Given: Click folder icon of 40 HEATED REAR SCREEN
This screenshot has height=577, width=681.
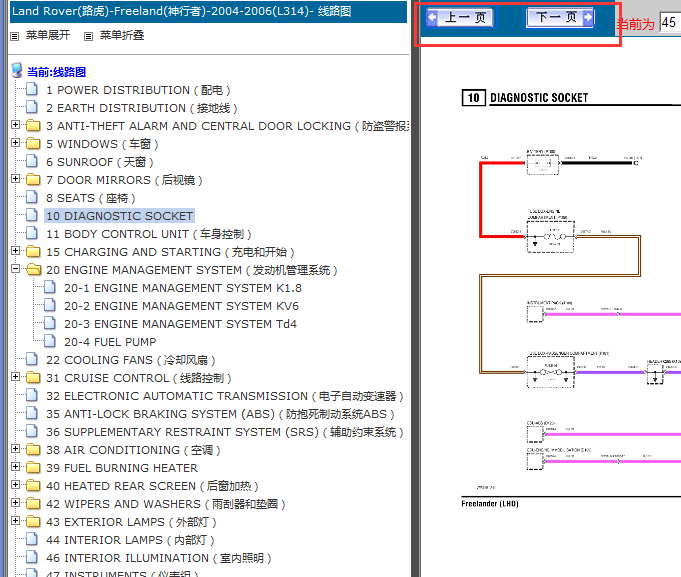Looking at the screenshot, I should [33, 486].
